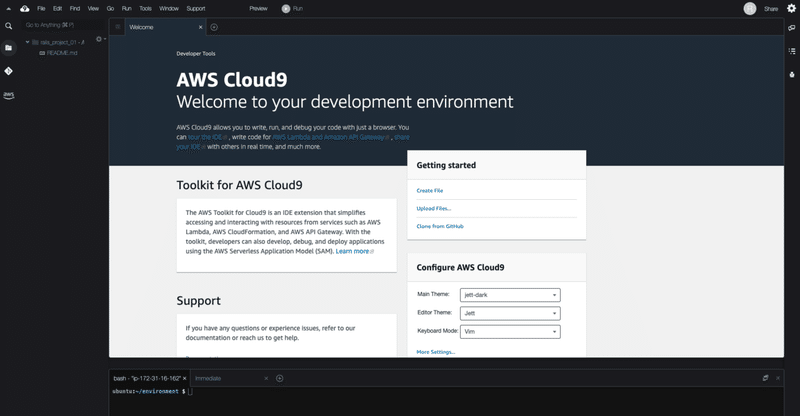This screenshot has height=416, width=800.
Task: Click the Learn more link
Action: point(352,251)
